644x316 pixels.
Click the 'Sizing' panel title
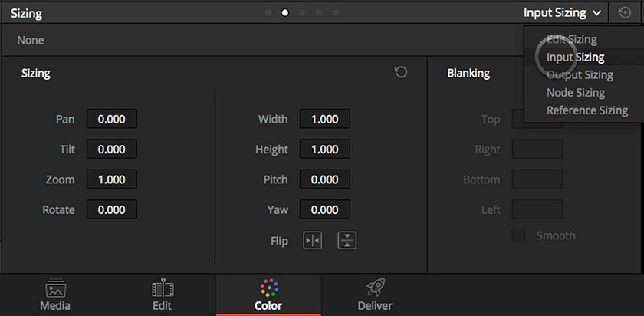(26, 14)
